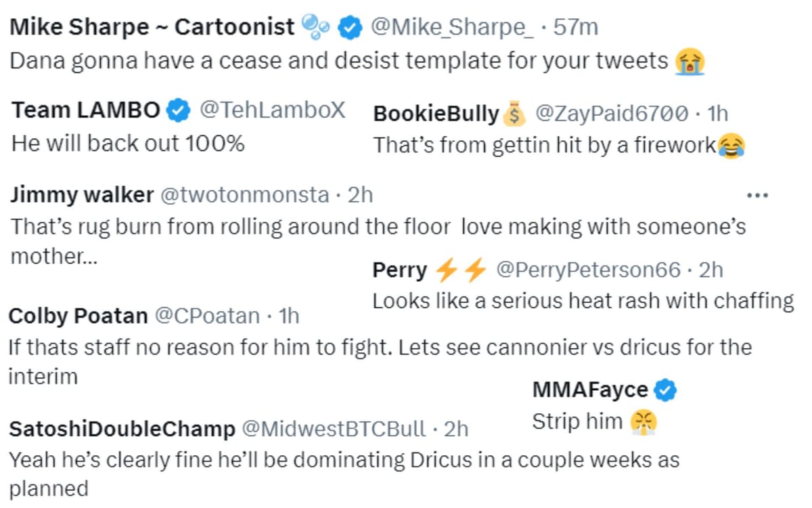812x508 pixels.
Task: Open the @PerryPeterson66 handle link
Action: (588, 270)
